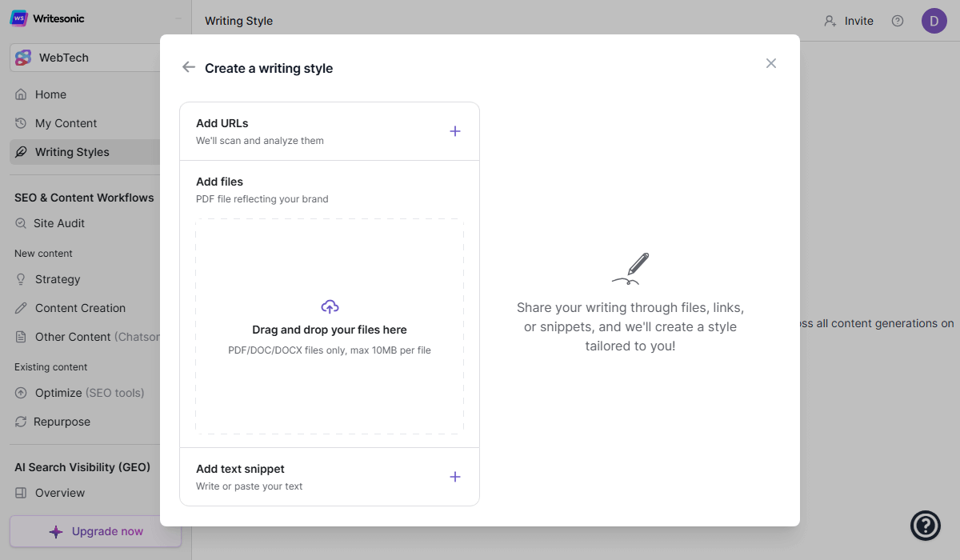The image size is (960, 560).
Task: Click the Upgrade now button
Action: 95,530
